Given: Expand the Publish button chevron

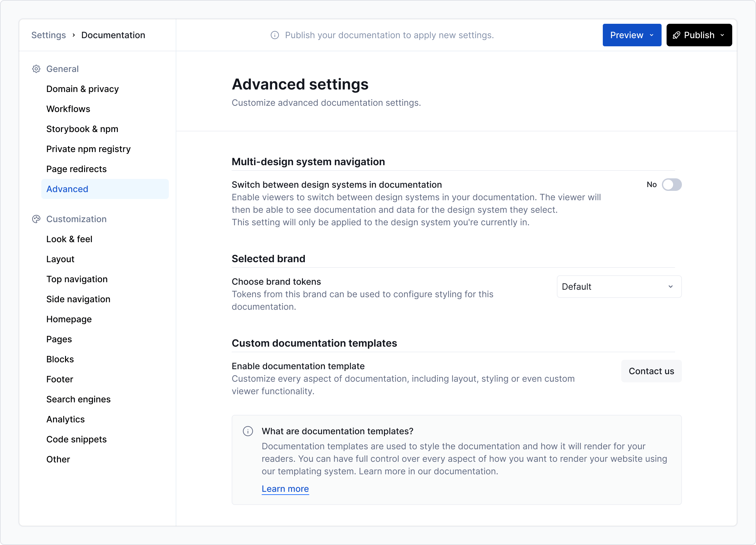Looking at the screenshot, I should pos(722,35).
